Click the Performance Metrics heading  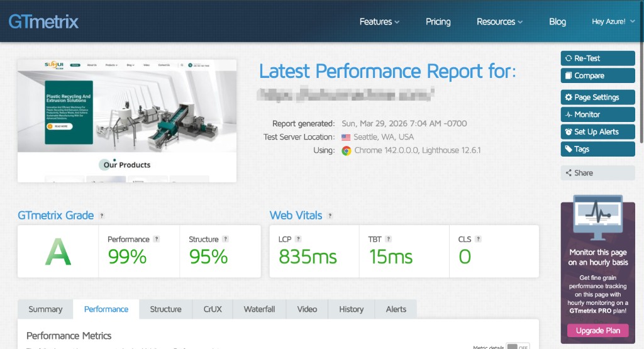[69, 336]
